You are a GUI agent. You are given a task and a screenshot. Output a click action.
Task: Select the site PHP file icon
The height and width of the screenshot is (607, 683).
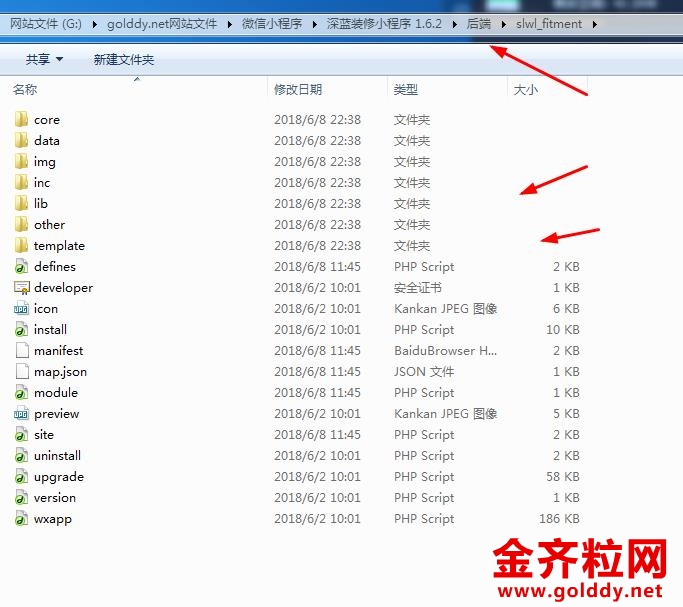click(x=21, y=434)
